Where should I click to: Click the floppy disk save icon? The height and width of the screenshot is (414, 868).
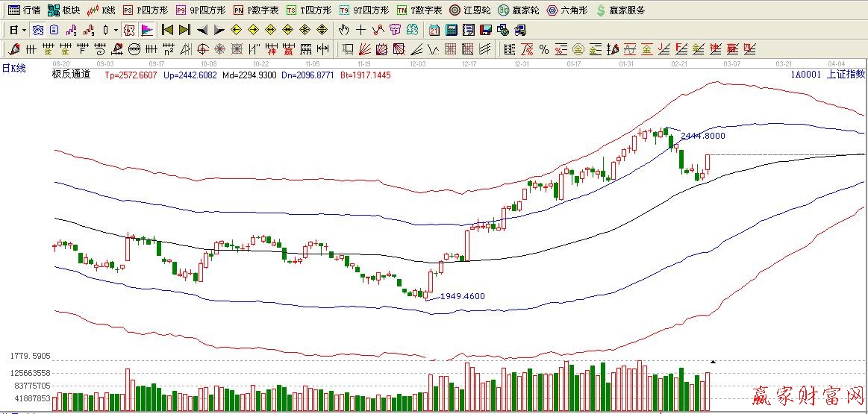485,30
